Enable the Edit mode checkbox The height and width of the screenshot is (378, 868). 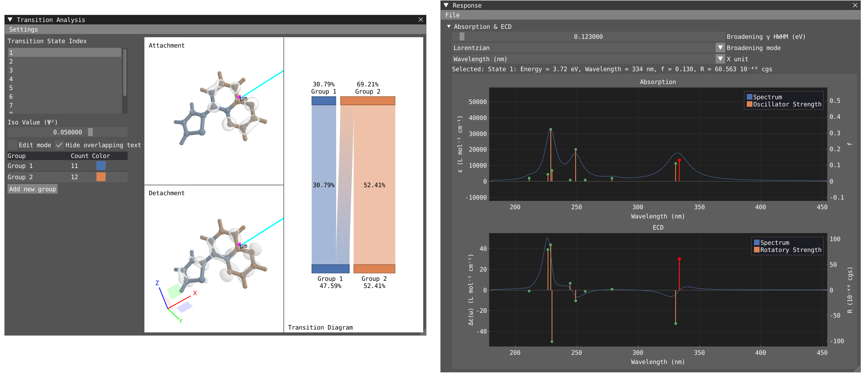(12, 145)
